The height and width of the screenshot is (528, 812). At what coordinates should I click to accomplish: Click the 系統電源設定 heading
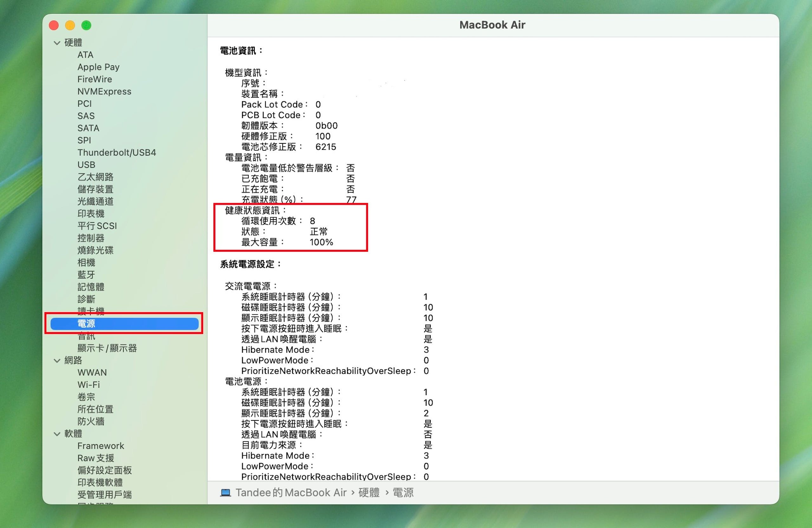pos(251,264)
